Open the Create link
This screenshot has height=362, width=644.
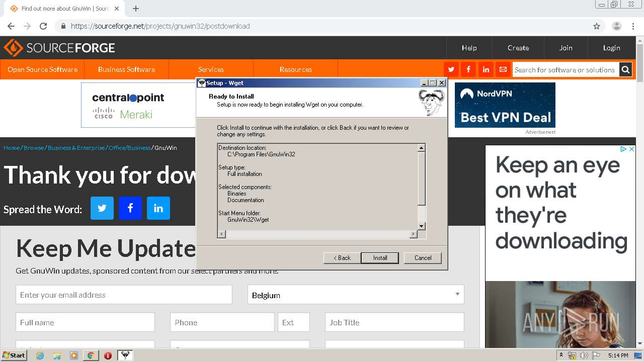(x=518, y=48)
